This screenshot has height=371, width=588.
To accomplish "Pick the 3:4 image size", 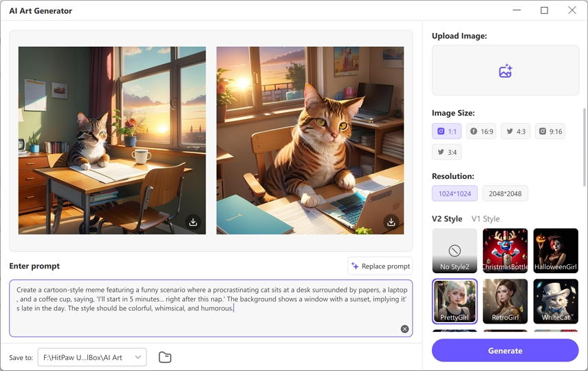I will point(446,152).
